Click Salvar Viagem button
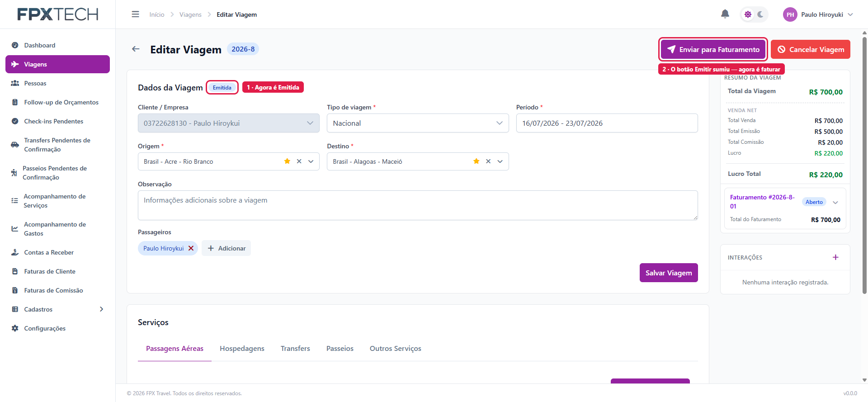Screen dimensions: 868x402 point(669,273)
